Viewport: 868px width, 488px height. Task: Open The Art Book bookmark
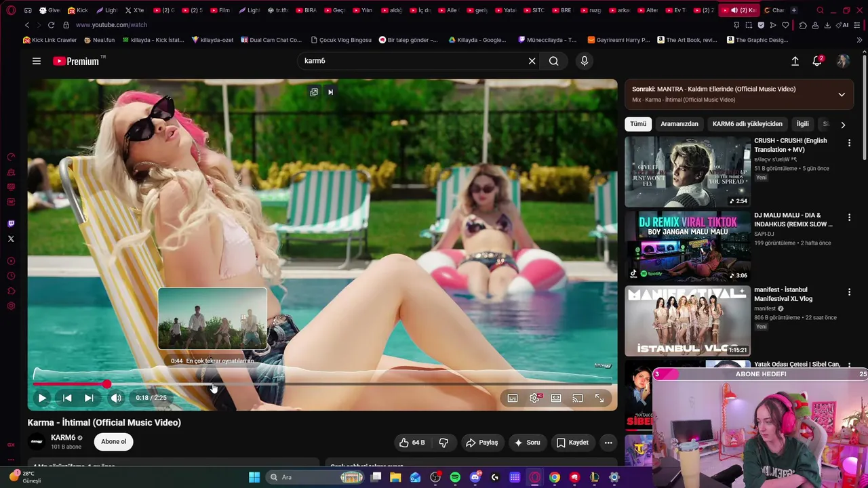[687, 40]
